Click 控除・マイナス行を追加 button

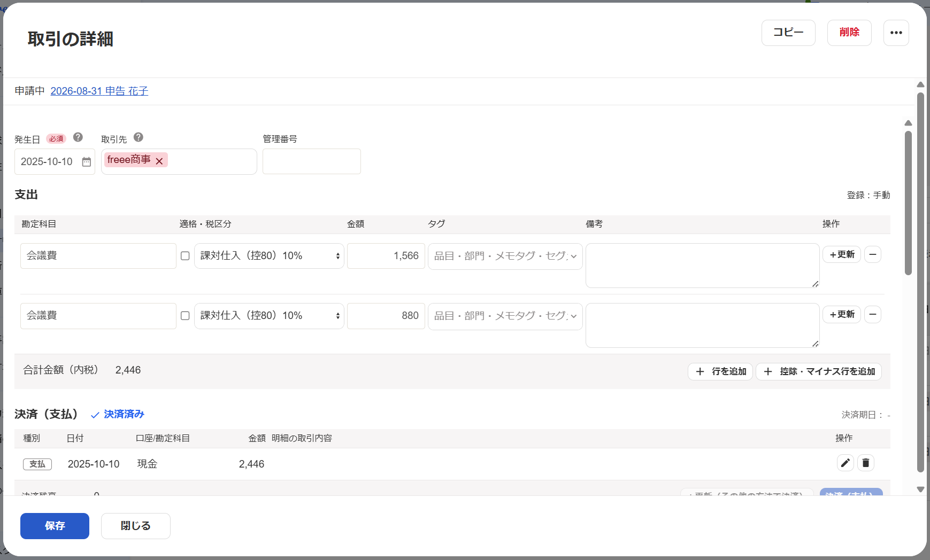(x=819, y=371)
